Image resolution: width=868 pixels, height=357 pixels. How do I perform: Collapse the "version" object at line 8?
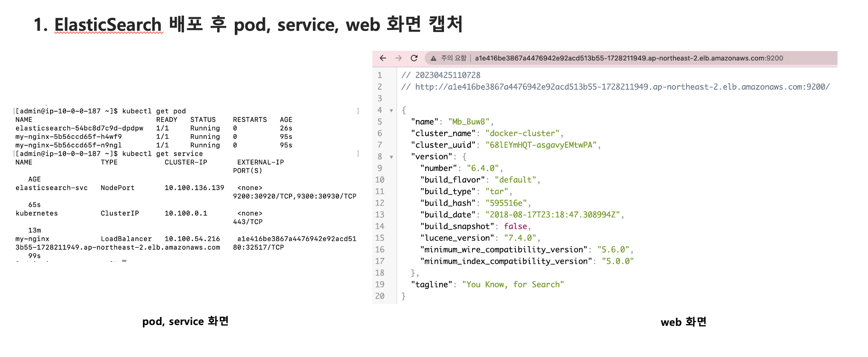click(x=392, y=157)
